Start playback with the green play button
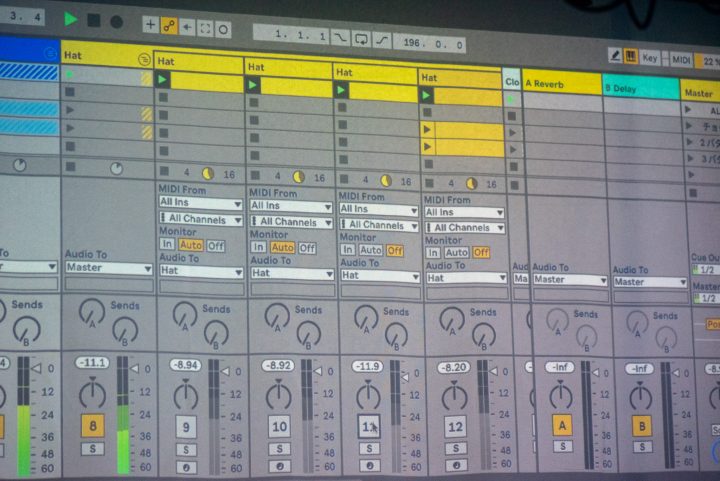Viewport: 720px width, 481px height. (x=70, y=19)
